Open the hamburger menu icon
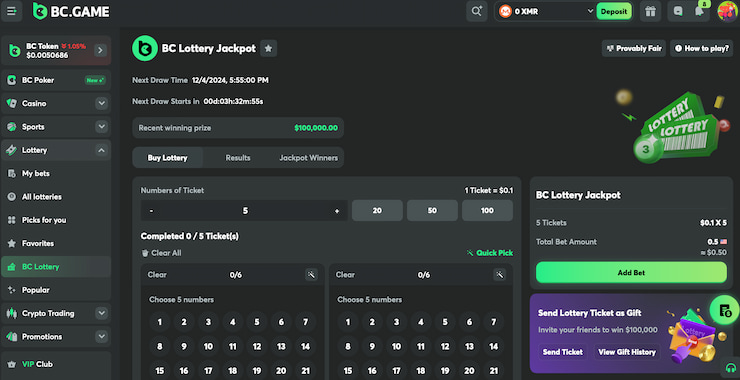 pos(11,11)
